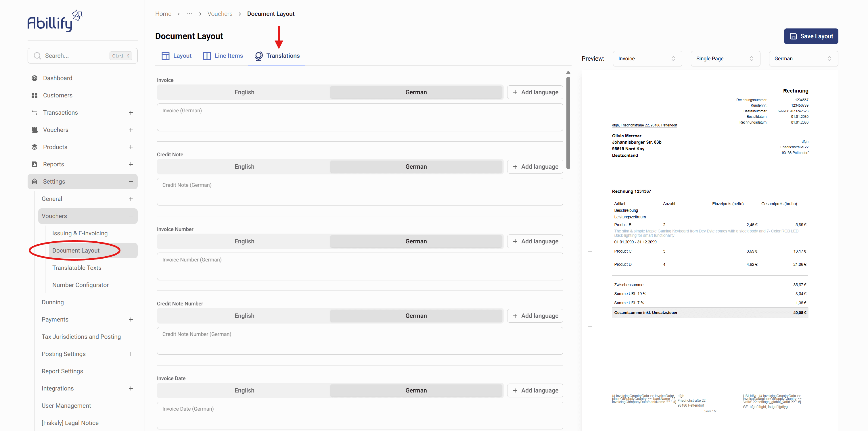Select English for Credit Note section
The width and height of the screenshot is (868, 431).
point(244,167)
